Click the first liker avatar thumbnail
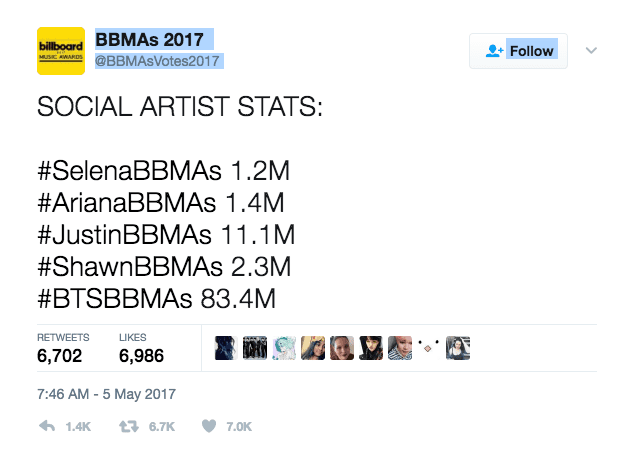 [226, 348]
